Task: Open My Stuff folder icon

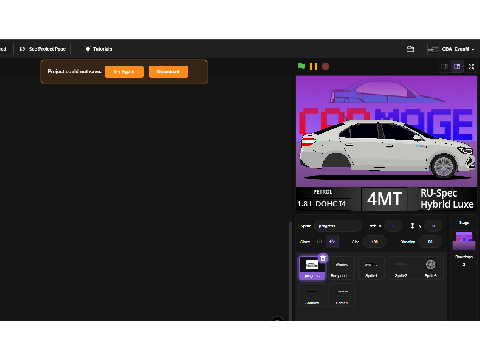Action: pos(410,49)
